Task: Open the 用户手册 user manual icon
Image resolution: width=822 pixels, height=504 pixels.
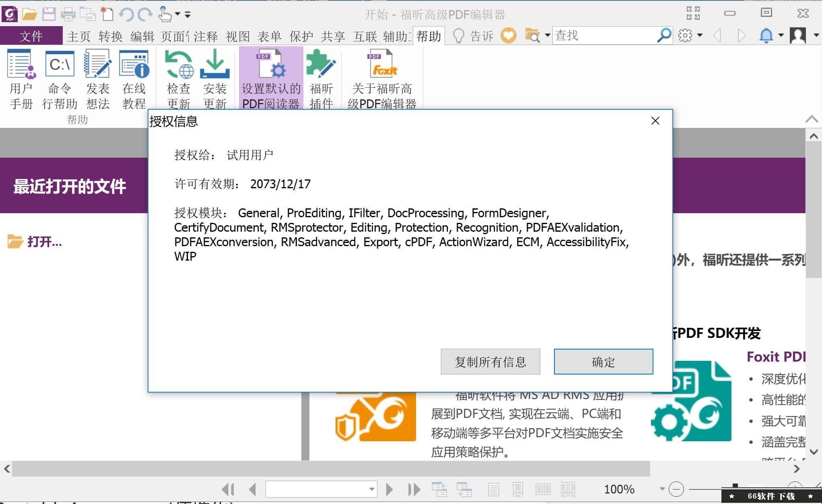Action: click(21, 79)
